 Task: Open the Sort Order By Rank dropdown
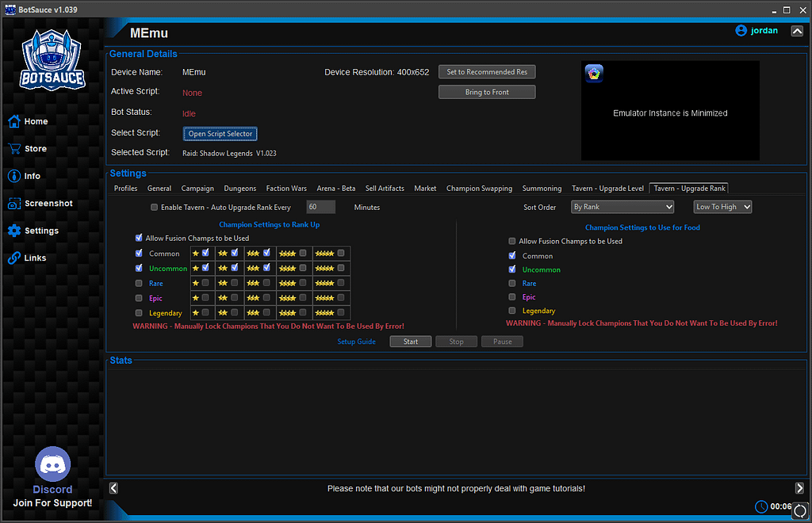tap(622, 207)
